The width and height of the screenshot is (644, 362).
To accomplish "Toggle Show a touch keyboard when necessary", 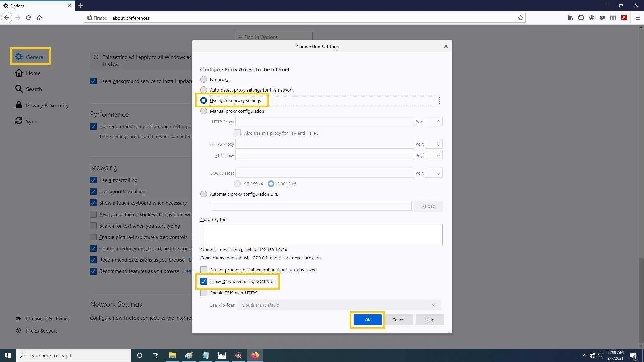I will tap(93, 203).
